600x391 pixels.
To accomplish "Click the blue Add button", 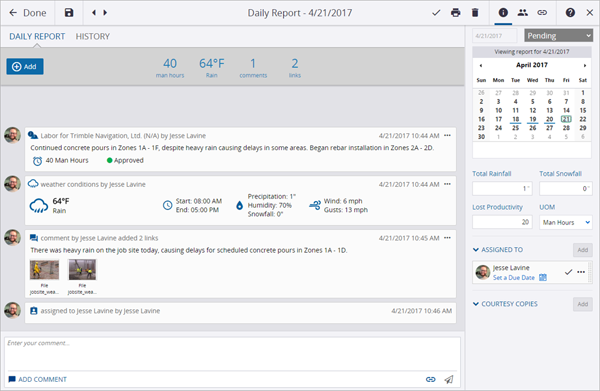I will coord(25,67).
